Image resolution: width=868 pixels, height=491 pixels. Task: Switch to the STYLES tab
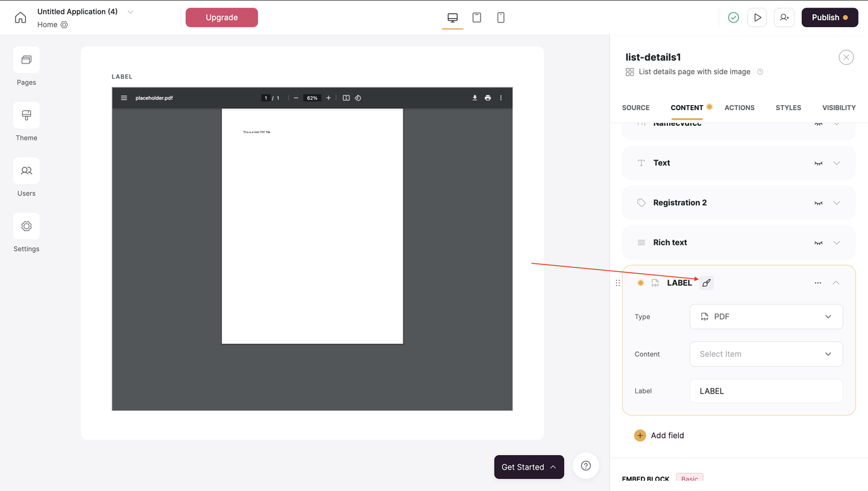pos(788,108)
